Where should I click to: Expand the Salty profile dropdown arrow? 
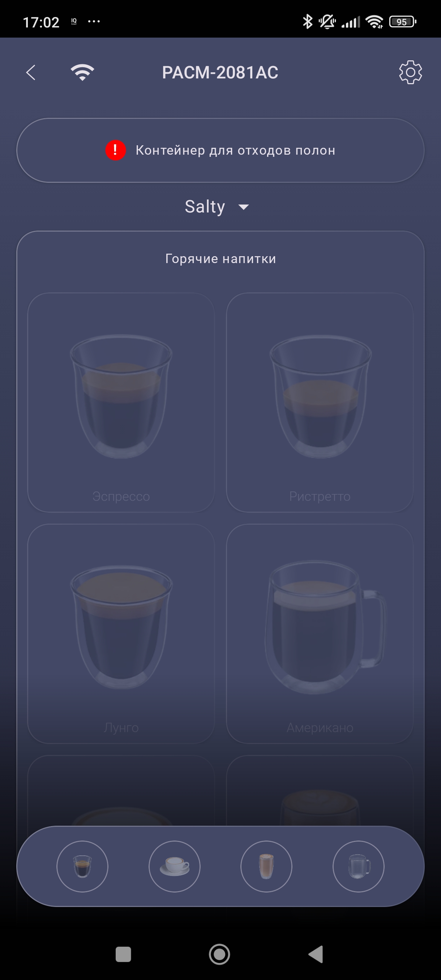[244, 207]
